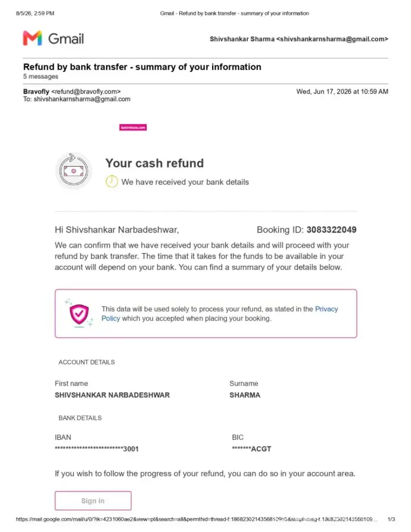Viewport: 411px width, 532px height.
Task: Click the Booking ID number 3083322049
Action: point(331,230)
